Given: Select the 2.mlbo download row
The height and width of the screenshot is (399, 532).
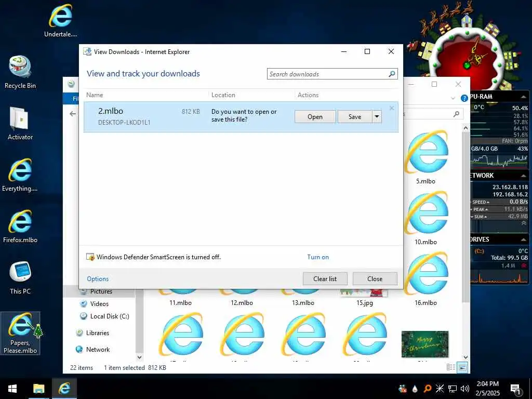Looking at the screenshot, I should [x=241, y=117].
